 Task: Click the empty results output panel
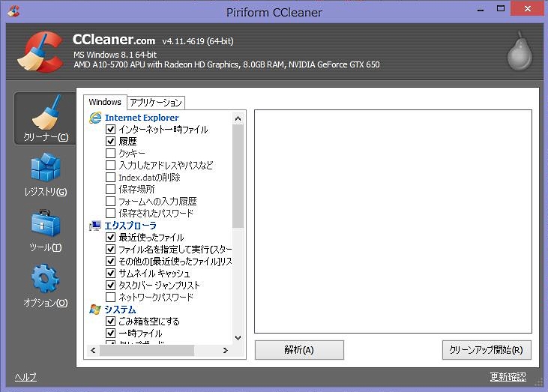click(393, 222)
